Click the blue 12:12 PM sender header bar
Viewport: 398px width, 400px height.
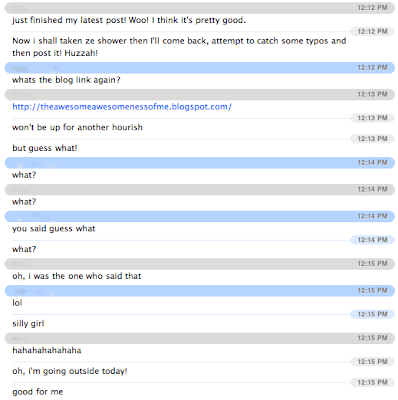[200, 68]
